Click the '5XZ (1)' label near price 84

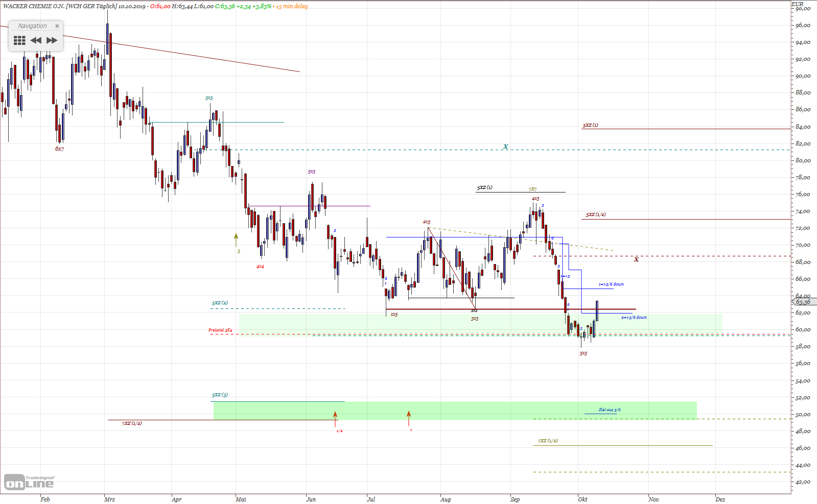coord(590,125)
